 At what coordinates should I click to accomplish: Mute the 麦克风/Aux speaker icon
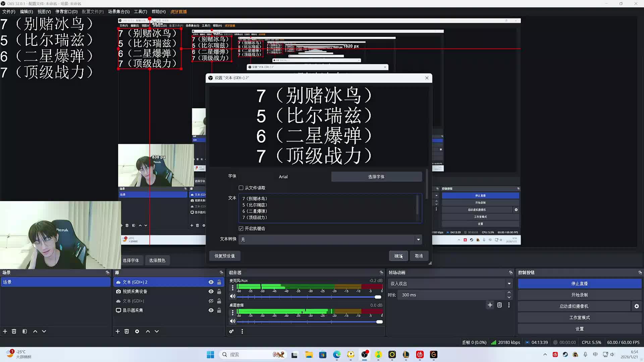pyautogui.click(x=232, y=296)
